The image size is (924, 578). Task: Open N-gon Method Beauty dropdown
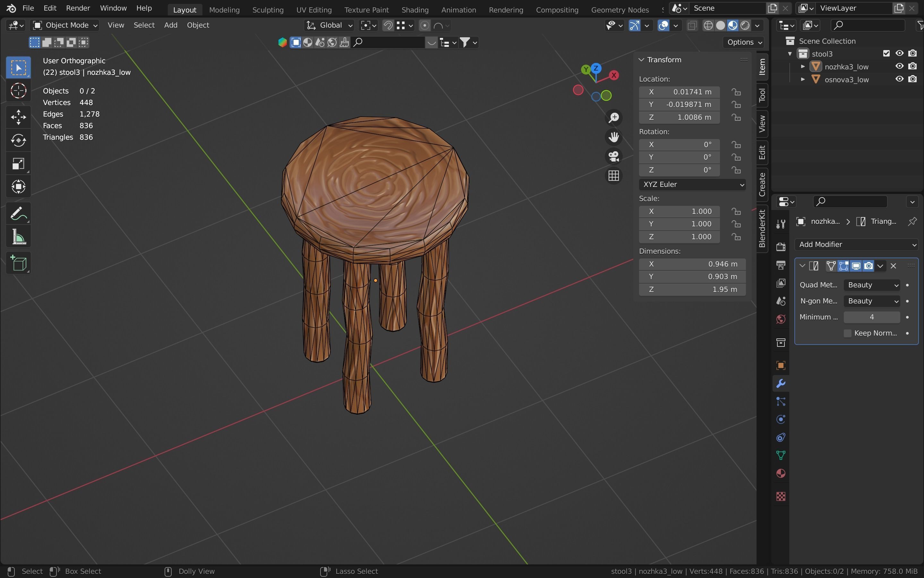click(x=872, y=301)
